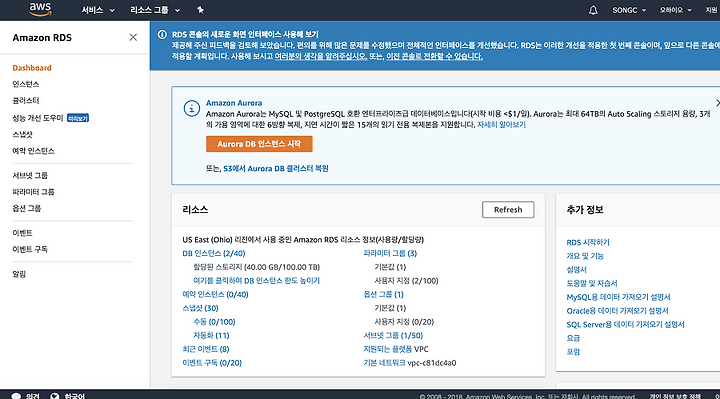Open the 자동화 (11) snapshots link

pyautogui.click(x=211, y=336)
